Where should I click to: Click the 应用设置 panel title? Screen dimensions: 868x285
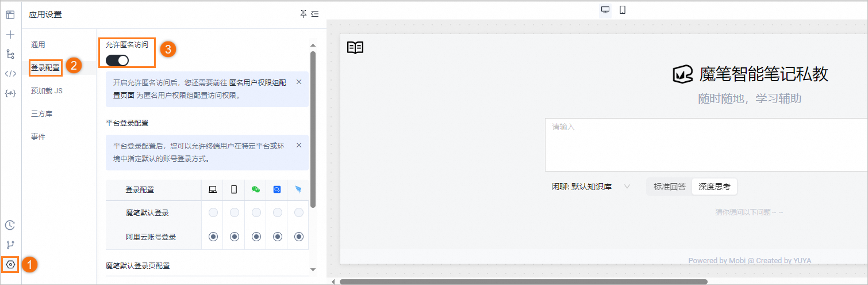pyautogui.click(x=45, y=14)
